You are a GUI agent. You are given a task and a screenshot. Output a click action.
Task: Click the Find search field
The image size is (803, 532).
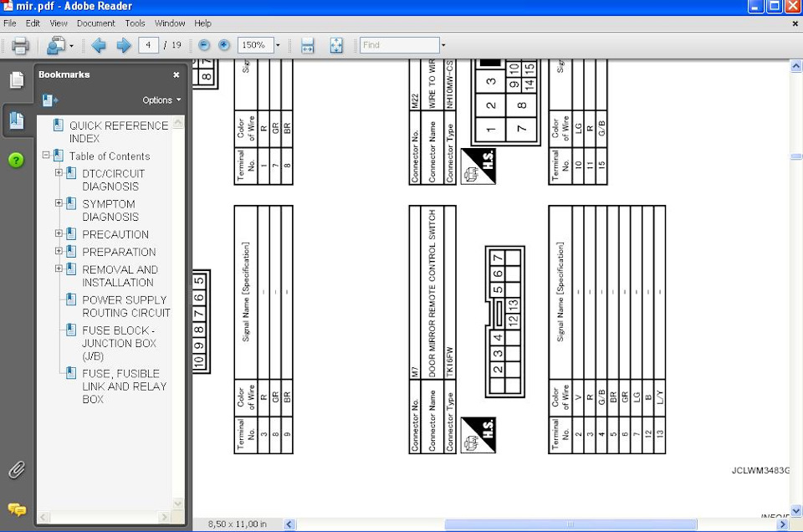[x=400, y=45]
